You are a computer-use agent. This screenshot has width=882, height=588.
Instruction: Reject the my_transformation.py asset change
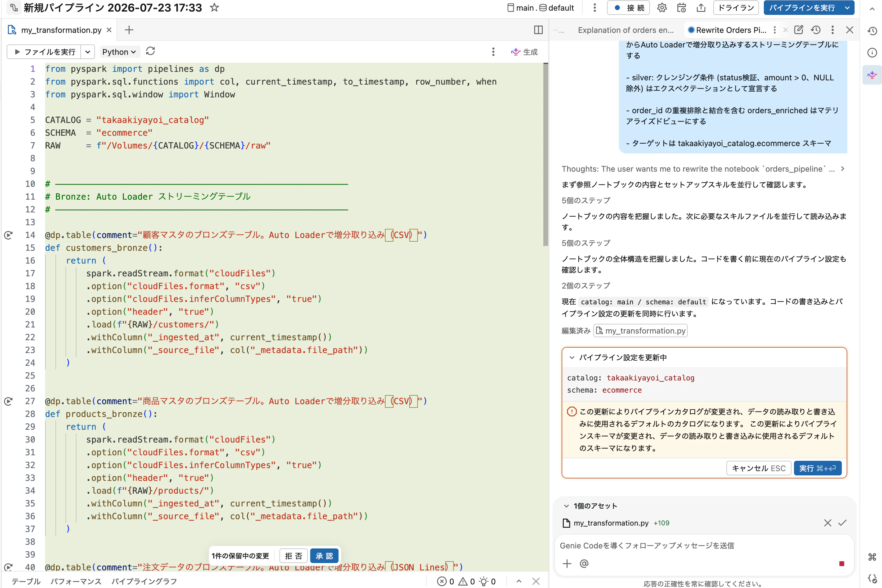pos(827,523)
